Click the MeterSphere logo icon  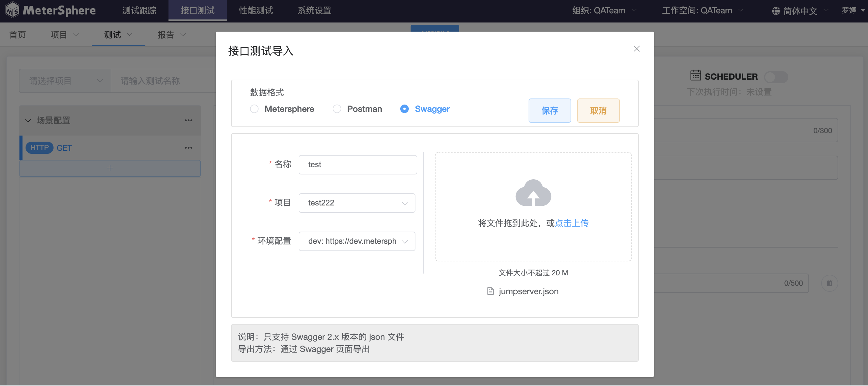pos(13,10)
